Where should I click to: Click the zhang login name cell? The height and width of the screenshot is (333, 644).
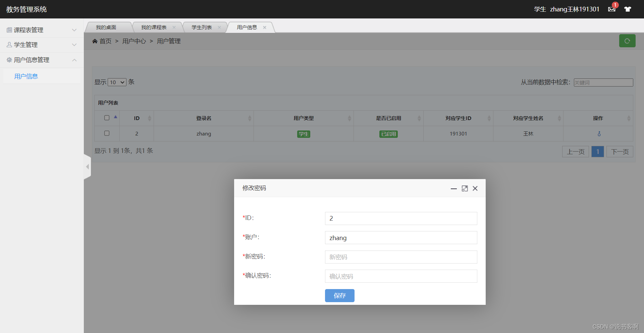[204, 133]
